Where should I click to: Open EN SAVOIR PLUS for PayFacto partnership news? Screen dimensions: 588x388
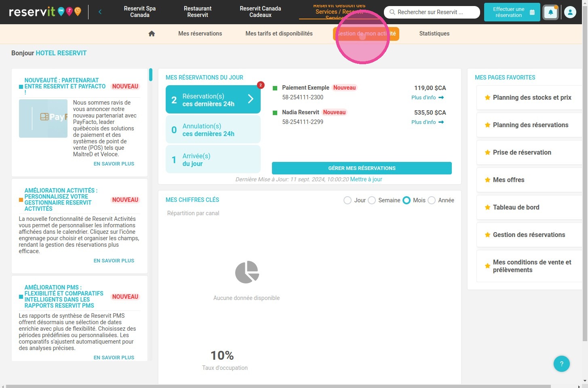click(x=114, y=164)
